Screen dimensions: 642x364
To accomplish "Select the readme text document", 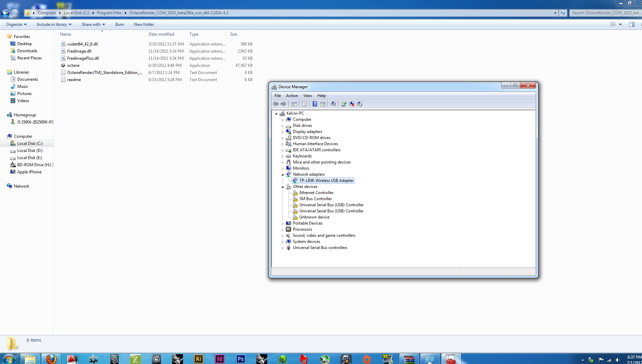I will click(x=74, y=80).
